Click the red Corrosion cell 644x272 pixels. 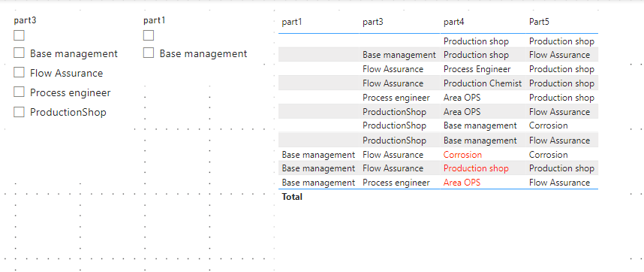pos(462,155)
